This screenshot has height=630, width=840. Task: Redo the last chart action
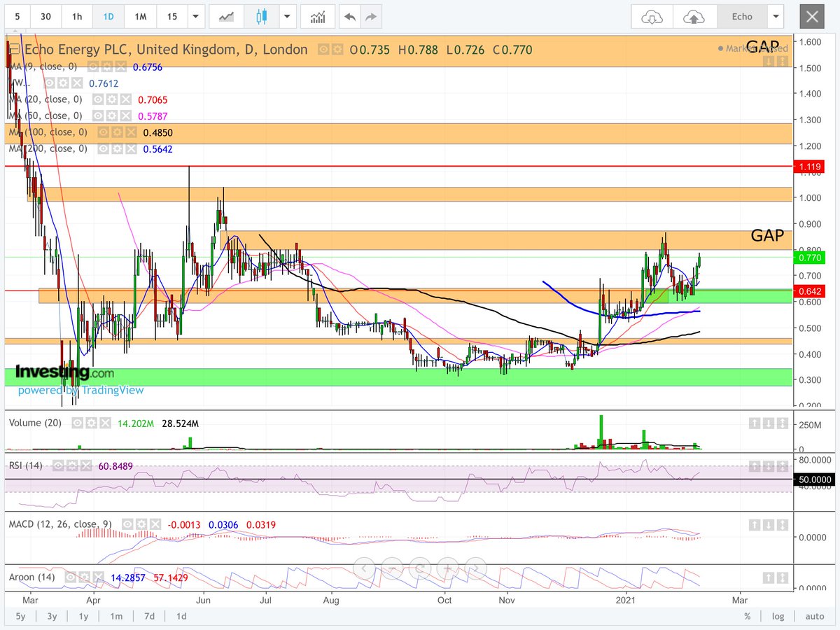371,16
